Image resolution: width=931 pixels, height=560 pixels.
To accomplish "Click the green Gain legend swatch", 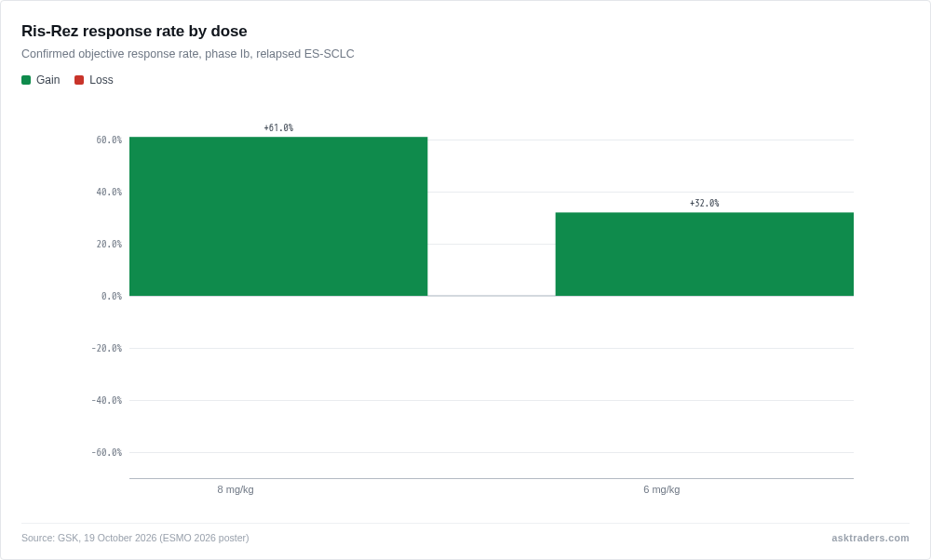I will 26,80.
